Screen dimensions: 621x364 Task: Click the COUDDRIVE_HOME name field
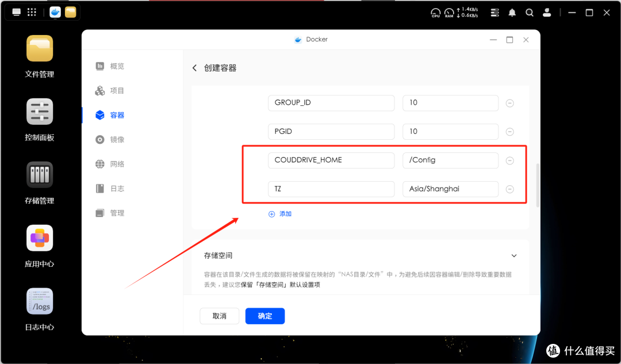coord(331,160)
